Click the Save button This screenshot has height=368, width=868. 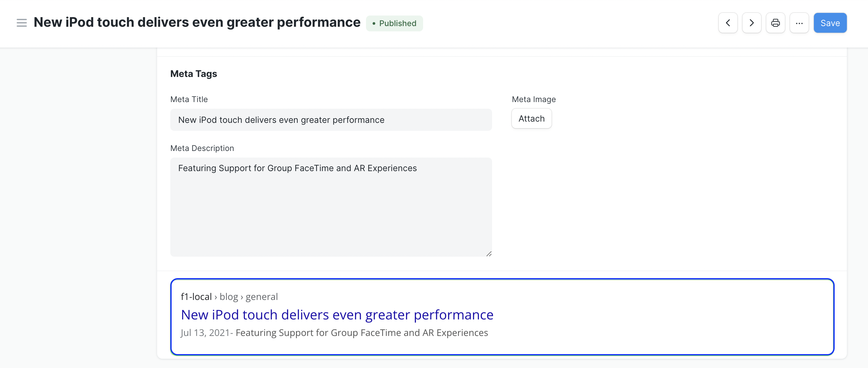click(830, 22)
